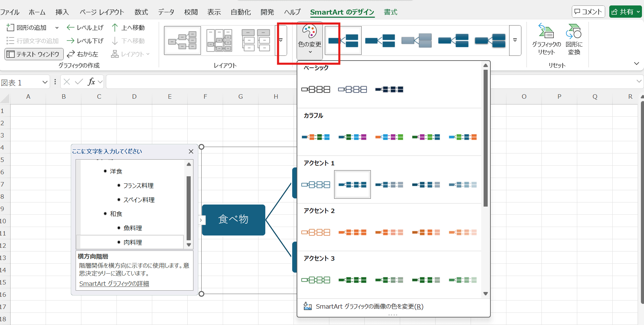Expand the layout gallery more arrow
644x325 pixels.
click(281, 40)
